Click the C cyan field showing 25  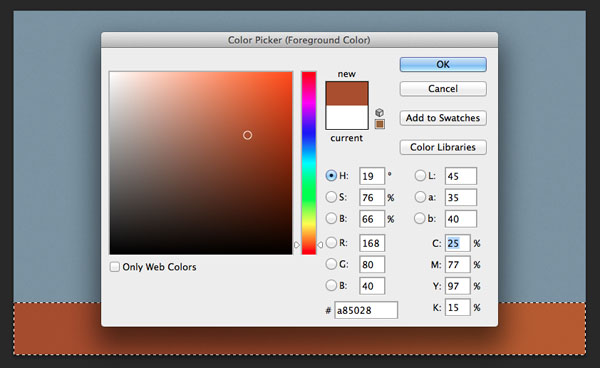(458, 243)
